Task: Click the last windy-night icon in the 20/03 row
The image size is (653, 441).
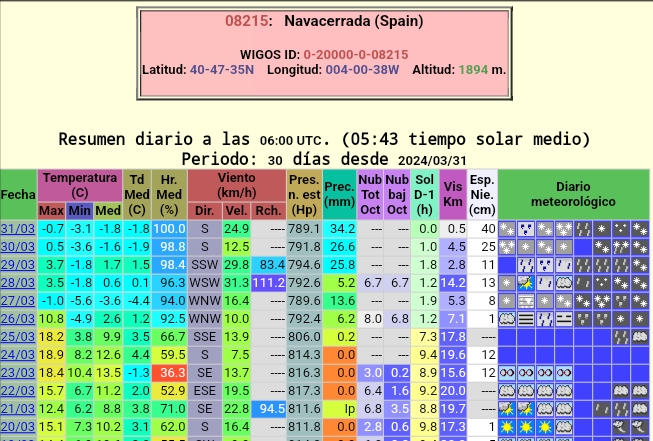Action: [640, 427]
